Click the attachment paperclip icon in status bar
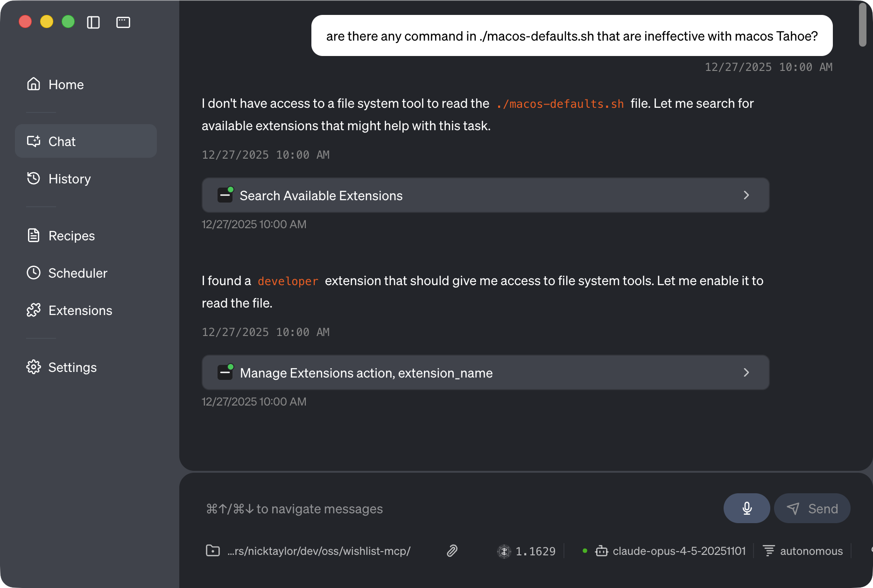Screen dimensions: 873x588 pyautogui.click(x=451, y=551)
